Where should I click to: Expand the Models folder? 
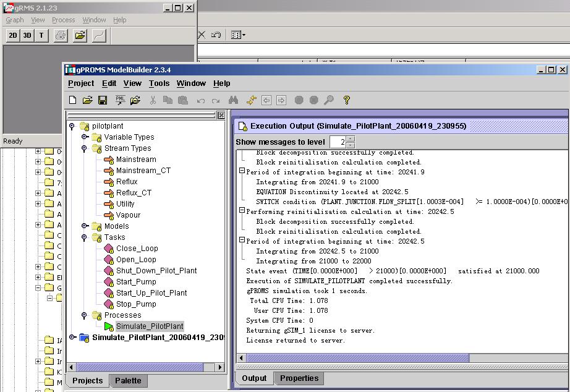[x=85, y=226]
